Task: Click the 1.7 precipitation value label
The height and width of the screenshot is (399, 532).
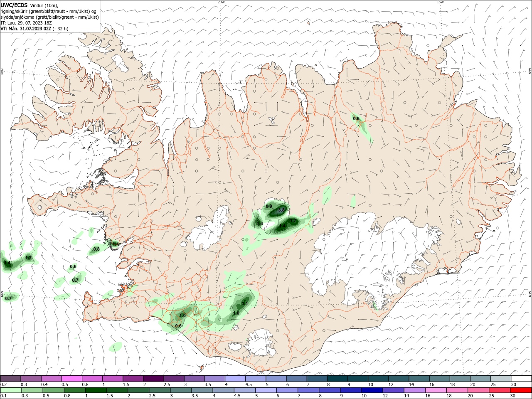Action: (x=293, y=221)
